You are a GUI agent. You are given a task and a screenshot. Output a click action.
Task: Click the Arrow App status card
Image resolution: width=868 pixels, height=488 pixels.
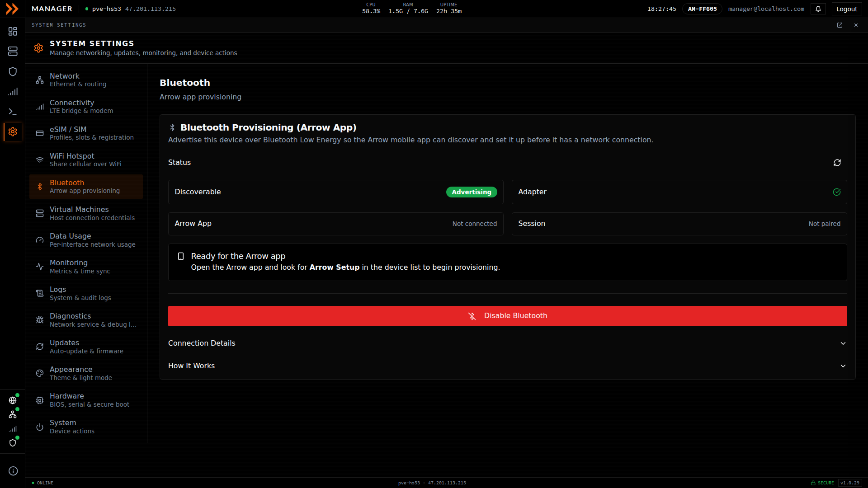pos(335,224)
